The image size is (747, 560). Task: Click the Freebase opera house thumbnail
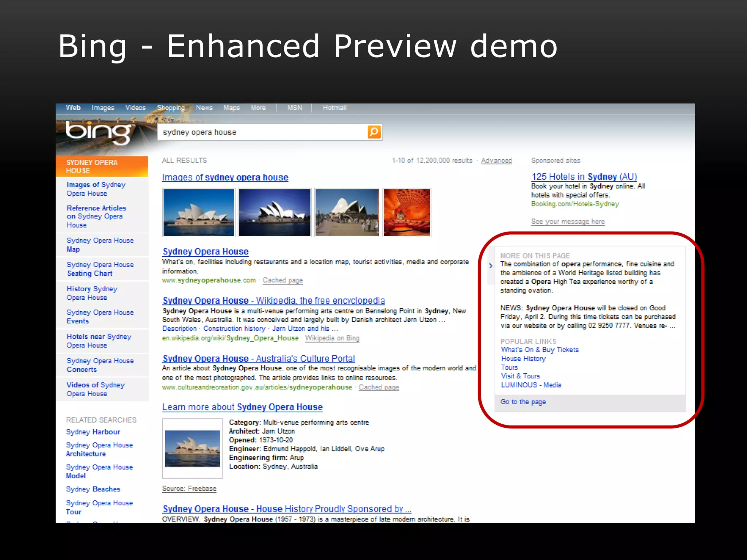[192, 448]
